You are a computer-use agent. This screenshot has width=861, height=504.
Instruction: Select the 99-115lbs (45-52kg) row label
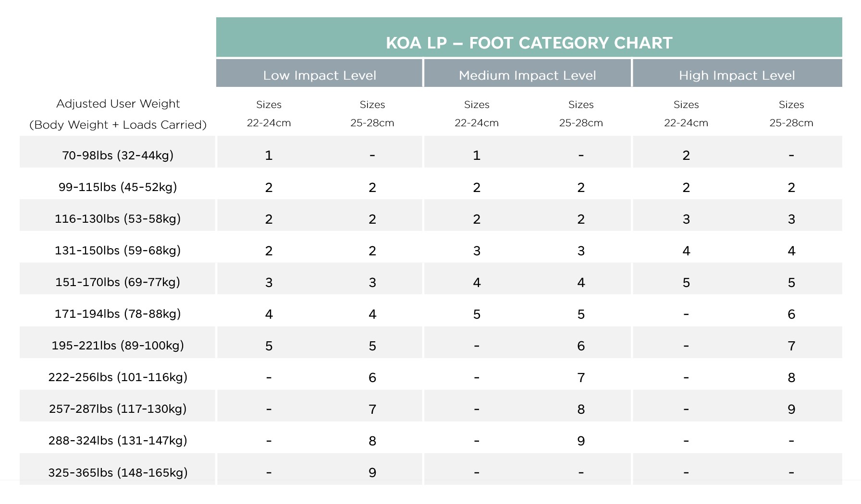point(118,187)
